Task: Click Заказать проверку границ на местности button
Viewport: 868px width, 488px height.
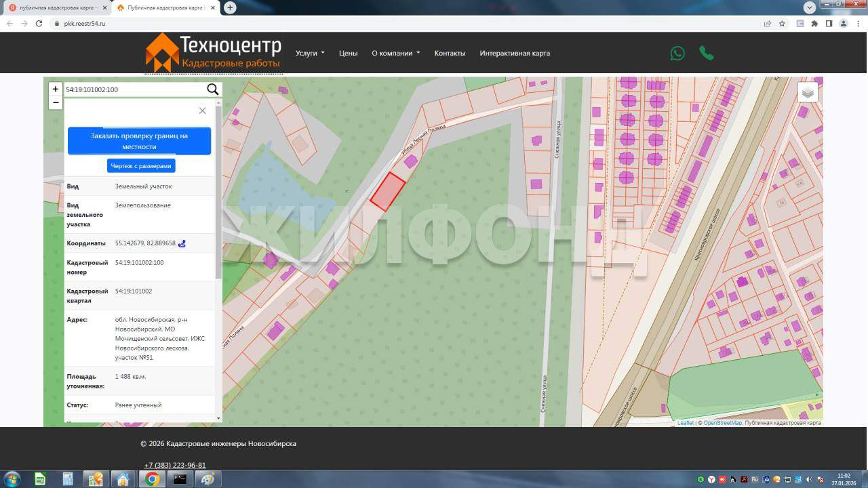Action: 139,141
